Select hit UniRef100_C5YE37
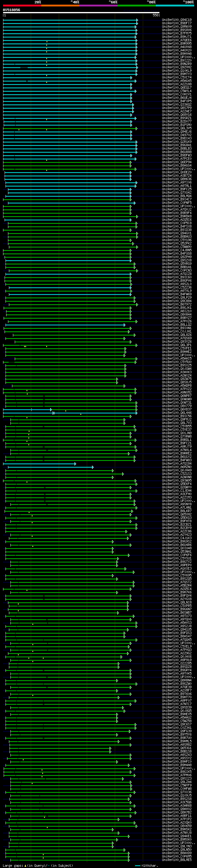This screenshot has height=868, width=197. [x=177, y=430]
